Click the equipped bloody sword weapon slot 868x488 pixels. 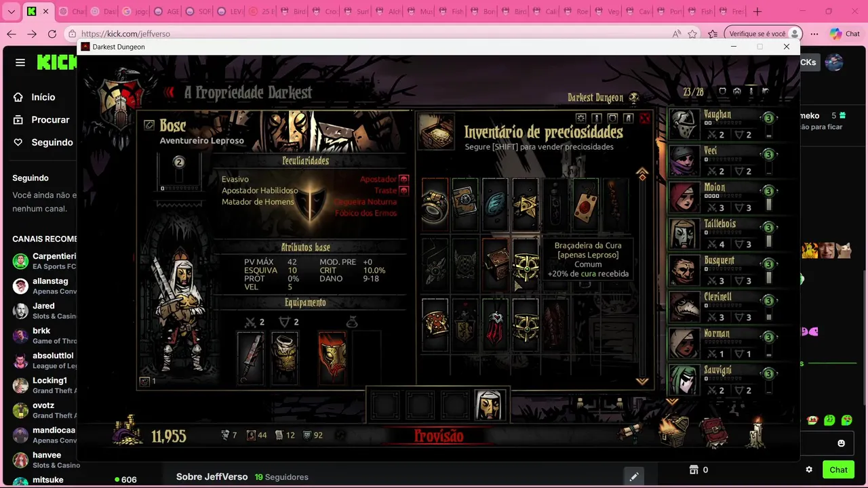(x=250, y=358)
